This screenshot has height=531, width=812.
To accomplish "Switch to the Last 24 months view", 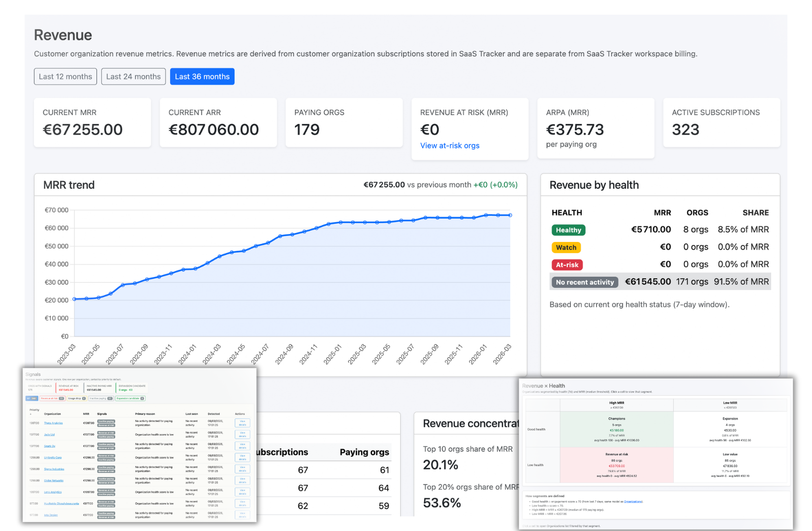I will coord(133,76).
